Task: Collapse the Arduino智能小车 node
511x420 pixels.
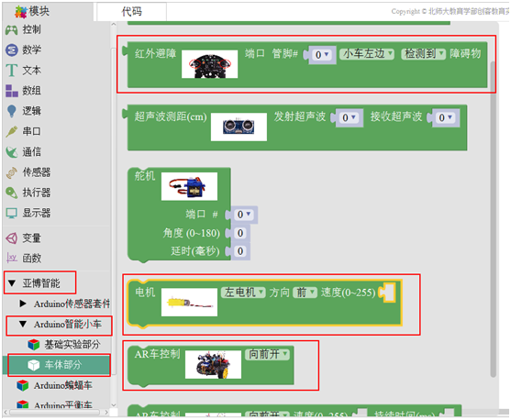Action: click(x=23, y=325)
